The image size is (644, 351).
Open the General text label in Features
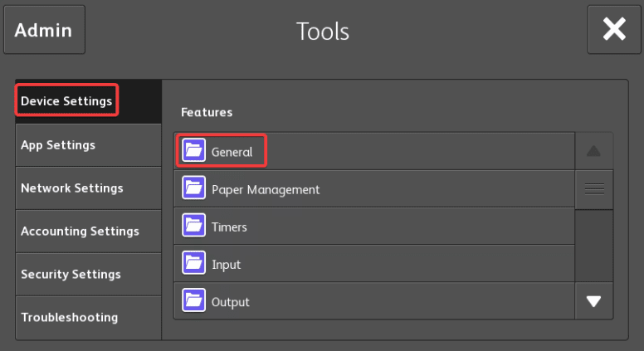click(x=232, y=152)
